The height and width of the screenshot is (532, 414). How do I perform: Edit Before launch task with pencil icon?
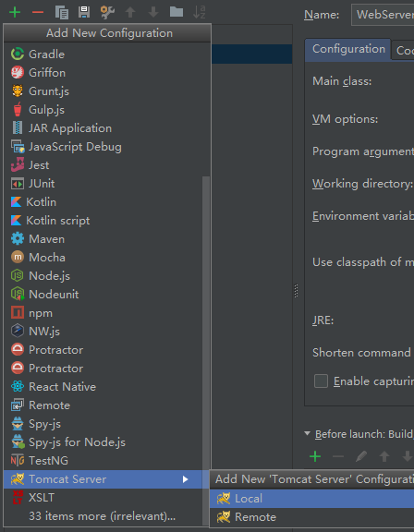(361, 456)
